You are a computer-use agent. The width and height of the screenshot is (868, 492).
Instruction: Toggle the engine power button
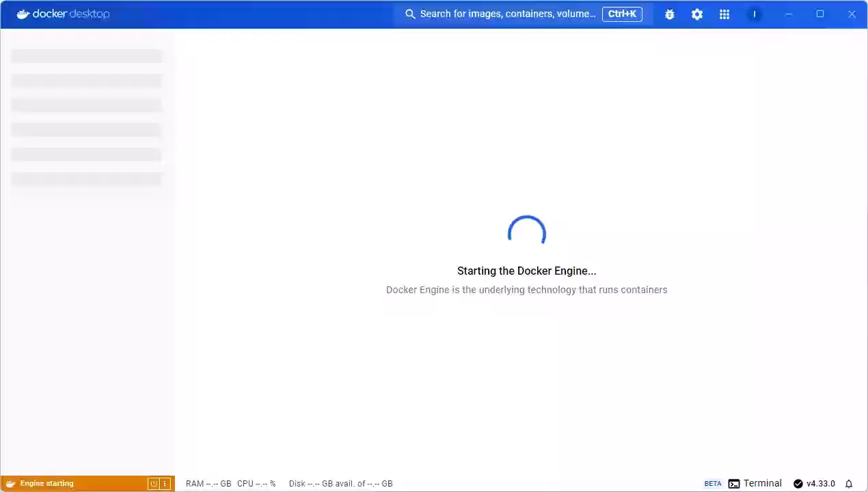(x=154, y=484)
